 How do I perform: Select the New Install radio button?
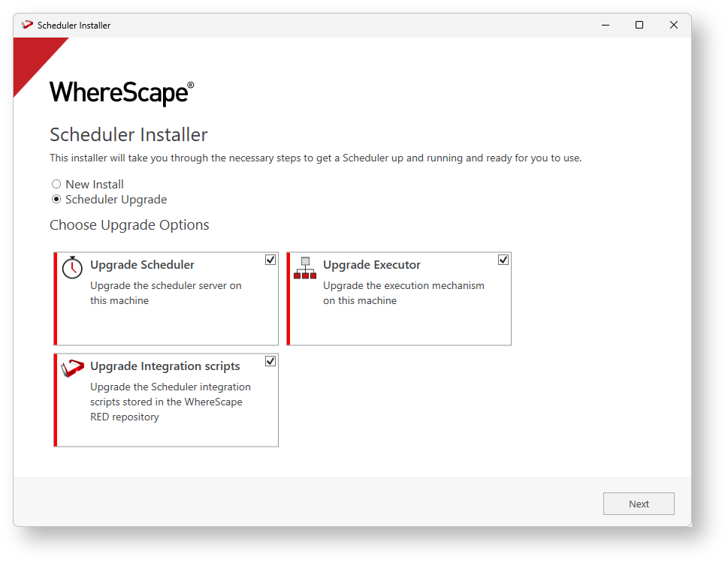tap(56, 184)
